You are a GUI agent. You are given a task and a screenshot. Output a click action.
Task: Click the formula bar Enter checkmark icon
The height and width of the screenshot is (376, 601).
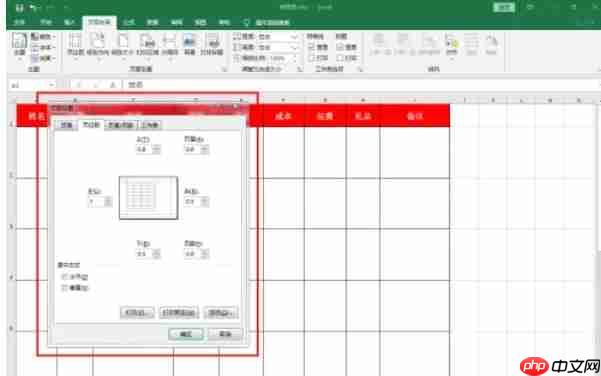pyautogui.click(x=96, y=85)
